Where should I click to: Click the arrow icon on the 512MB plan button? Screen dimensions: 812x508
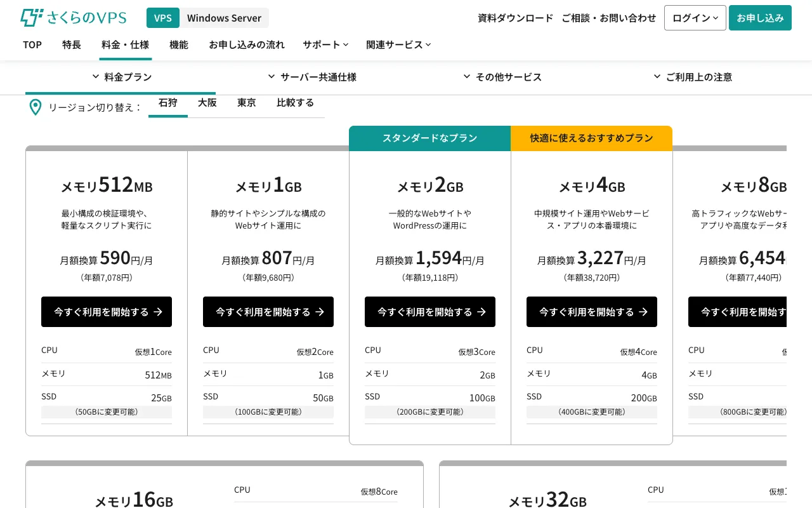coord(158,312)
